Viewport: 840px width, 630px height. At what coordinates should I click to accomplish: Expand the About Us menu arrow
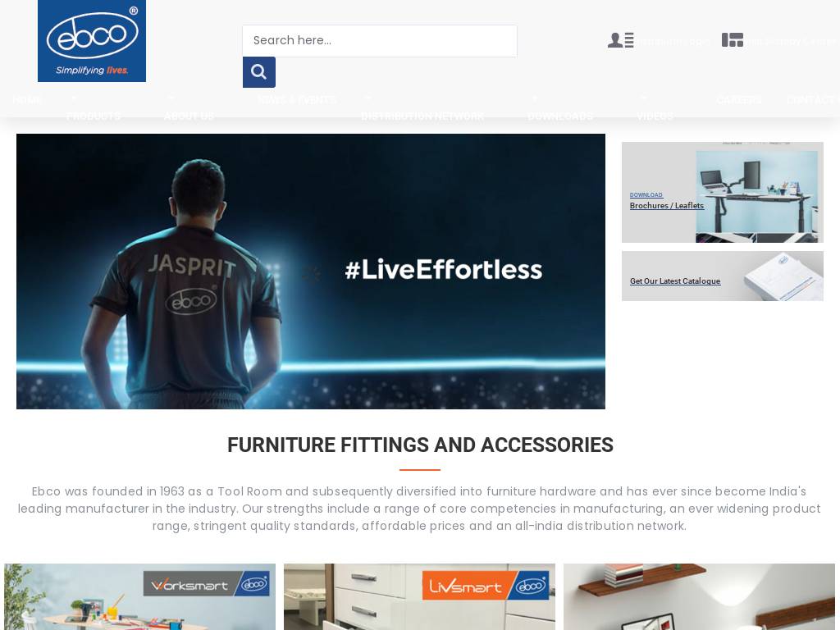pyautogui.click(x=171, y=98)
